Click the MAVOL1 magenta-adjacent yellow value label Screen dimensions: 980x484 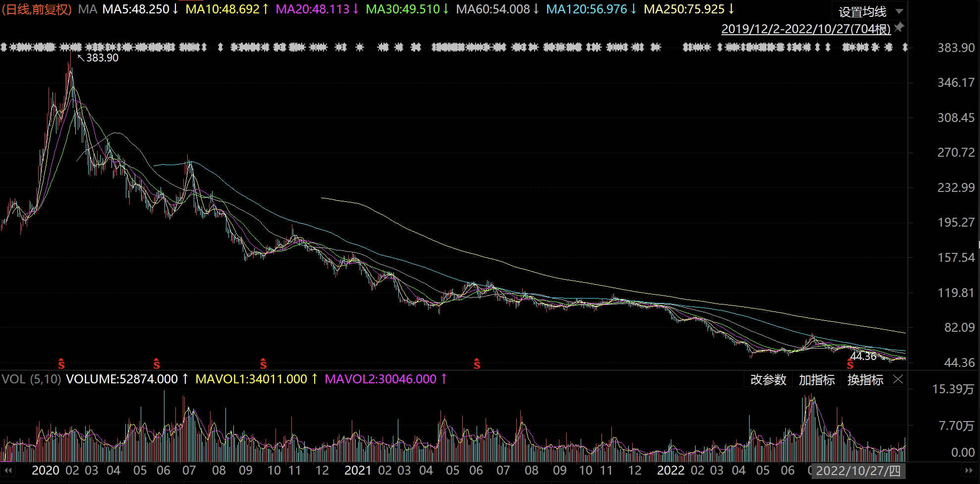(x=256, y=379)
